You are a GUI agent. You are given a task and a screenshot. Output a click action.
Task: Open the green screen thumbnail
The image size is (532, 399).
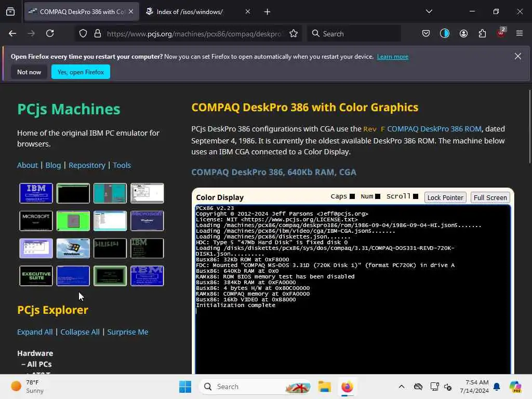point(73,221)
